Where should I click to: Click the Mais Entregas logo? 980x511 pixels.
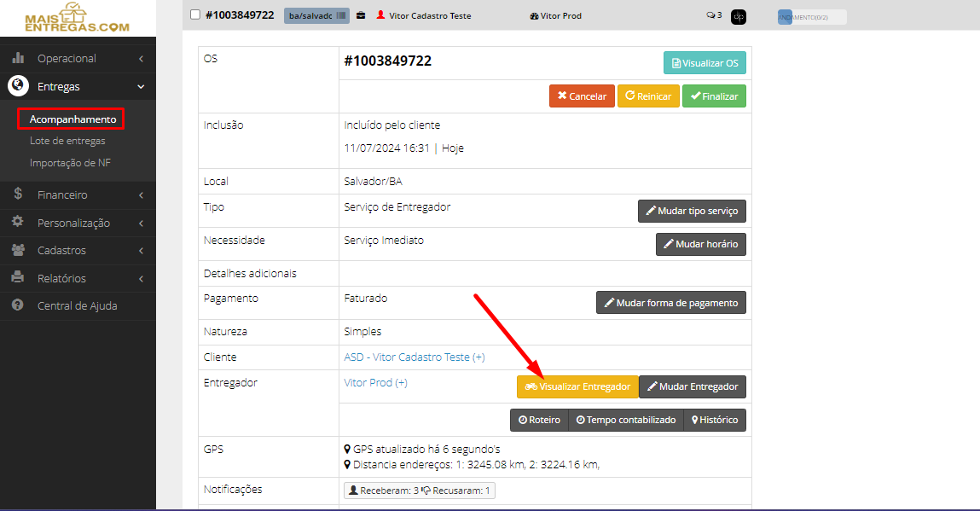tap(77, 18)
